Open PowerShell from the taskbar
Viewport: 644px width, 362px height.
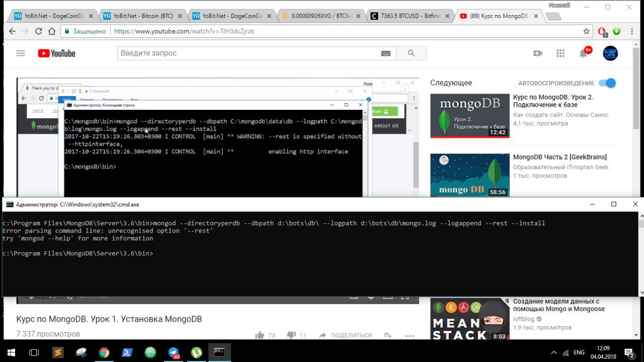(127, 352)
